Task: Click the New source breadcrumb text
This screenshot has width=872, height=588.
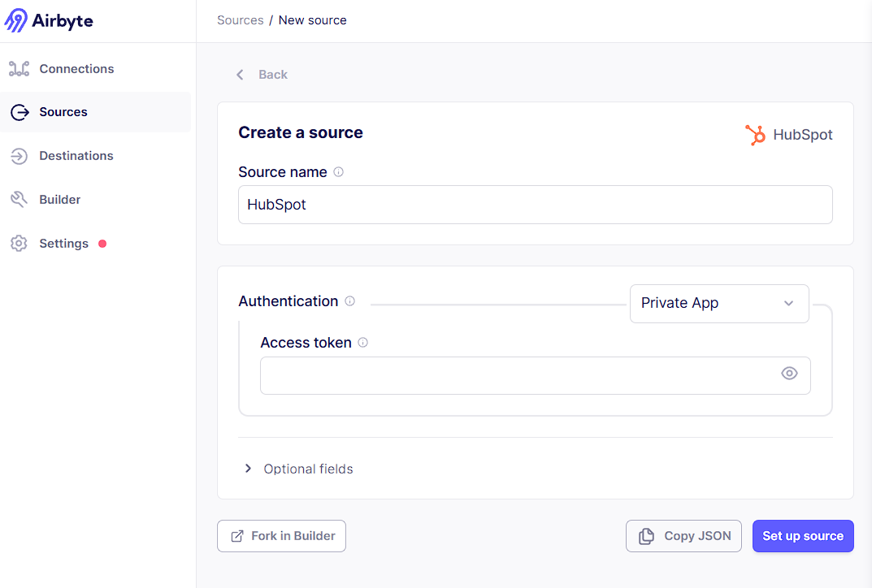Action: click(313, 20)
